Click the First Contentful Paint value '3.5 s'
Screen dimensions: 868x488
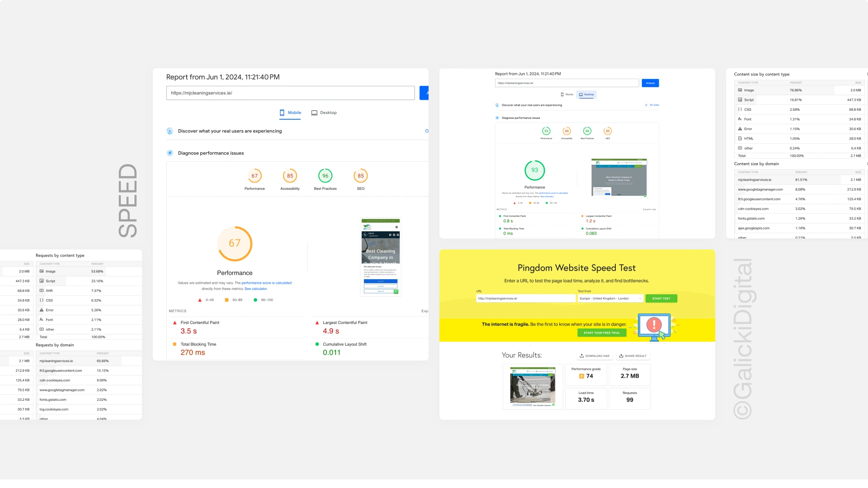click(189, 331)
